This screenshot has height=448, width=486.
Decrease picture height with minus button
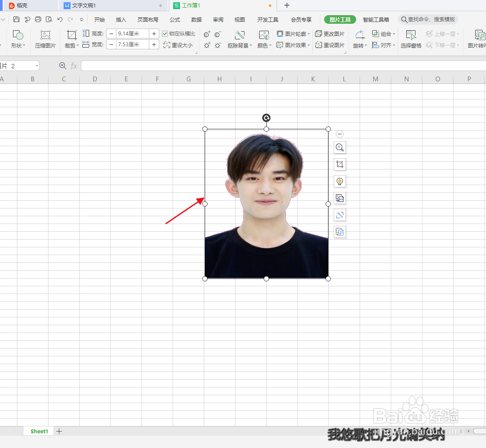pyautogui.click(x=111, y=33)
